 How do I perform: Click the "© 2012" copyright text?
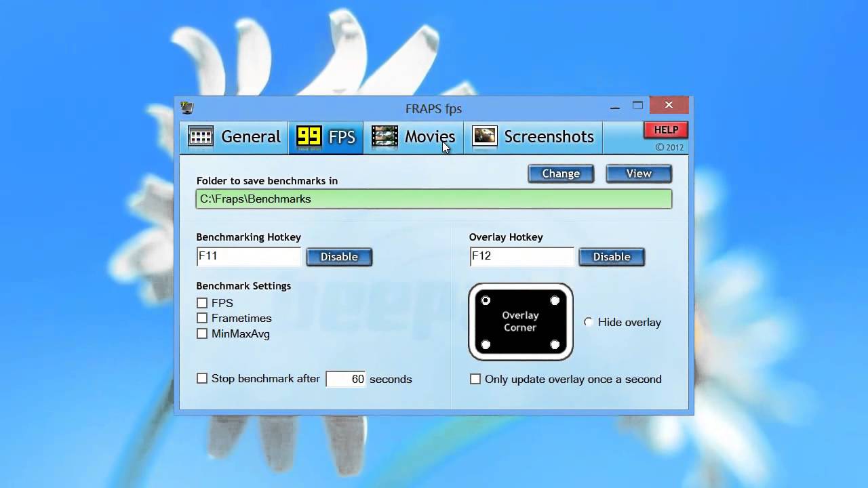pyautogui.click(x=669, y=147)
